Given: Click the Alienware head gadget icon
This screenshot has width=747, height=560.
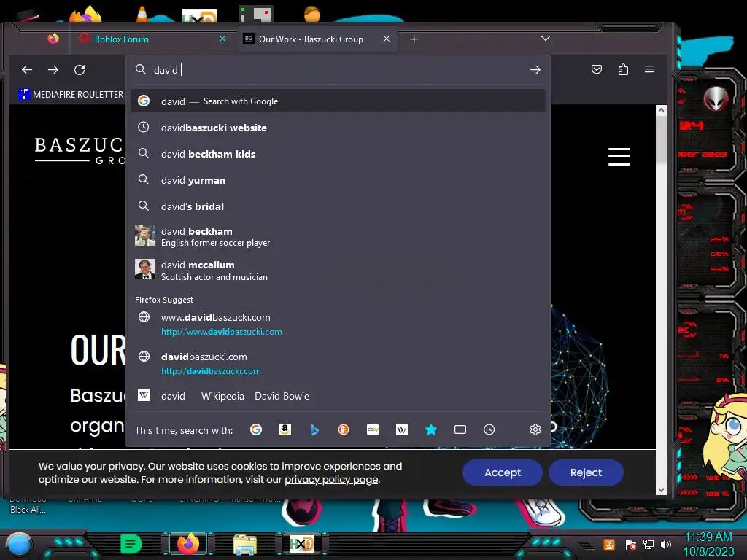Looking at the screenshot, I should coord(716,98).
